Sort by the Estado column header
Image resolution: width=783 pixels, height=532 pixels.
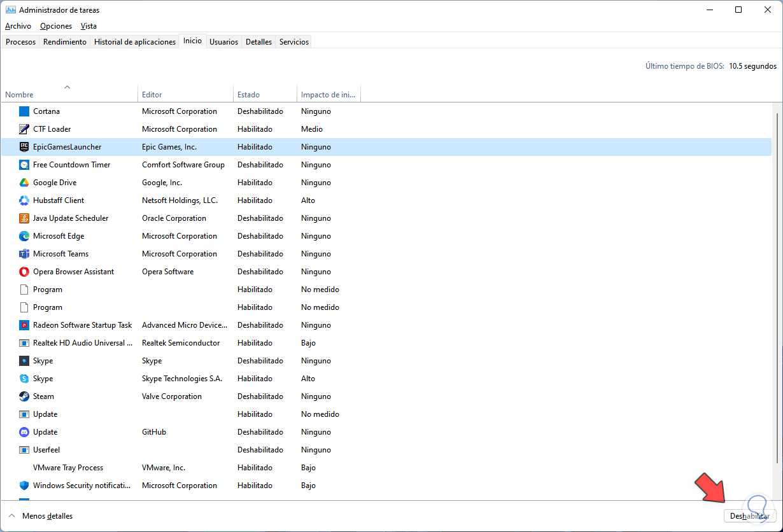point(265,93)
